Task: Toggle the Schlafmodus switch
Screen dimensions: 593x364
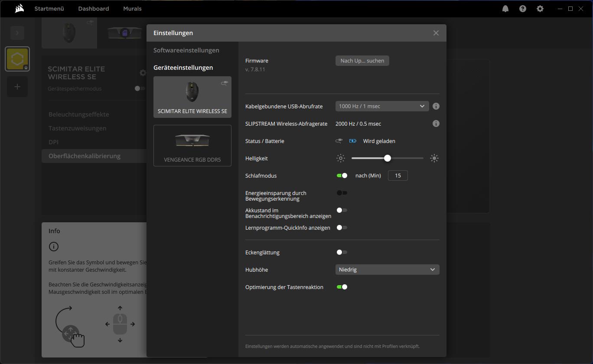Action: click(342, 175)
